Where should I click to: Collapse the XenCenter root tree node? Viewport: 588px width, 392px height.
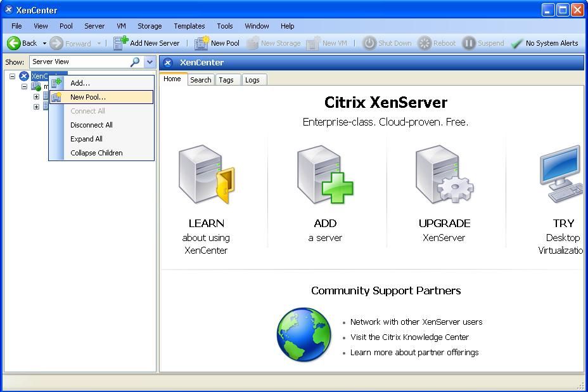13,76
